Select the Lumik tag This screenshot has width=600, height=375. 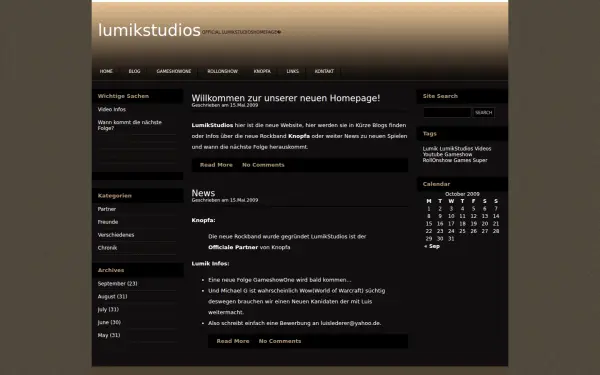coord(430,149)
